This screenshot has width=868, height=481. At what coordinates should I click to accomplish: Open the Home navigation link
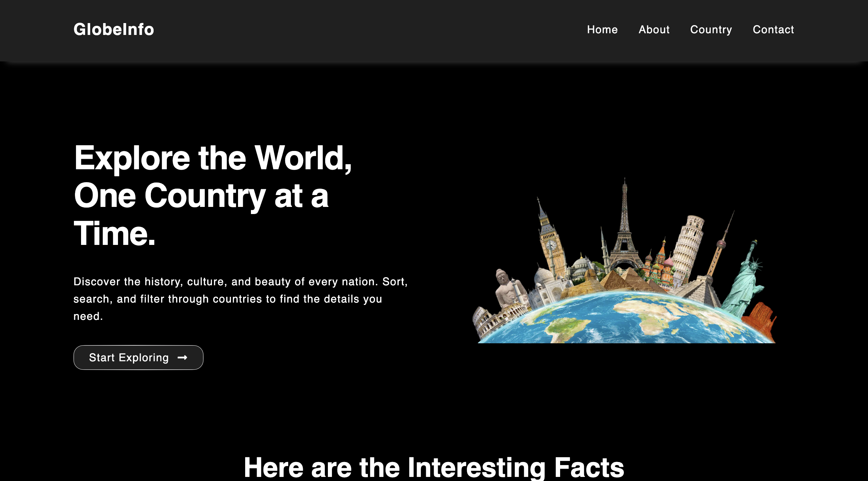(602, 30)
